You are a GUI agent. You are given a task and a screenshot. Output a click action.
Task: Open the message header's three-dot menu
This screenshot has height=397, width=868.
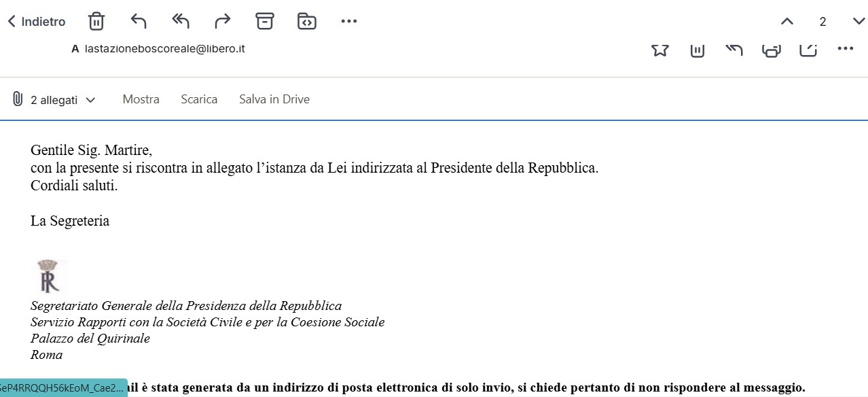pyautogui.click(x=846, y=49)
